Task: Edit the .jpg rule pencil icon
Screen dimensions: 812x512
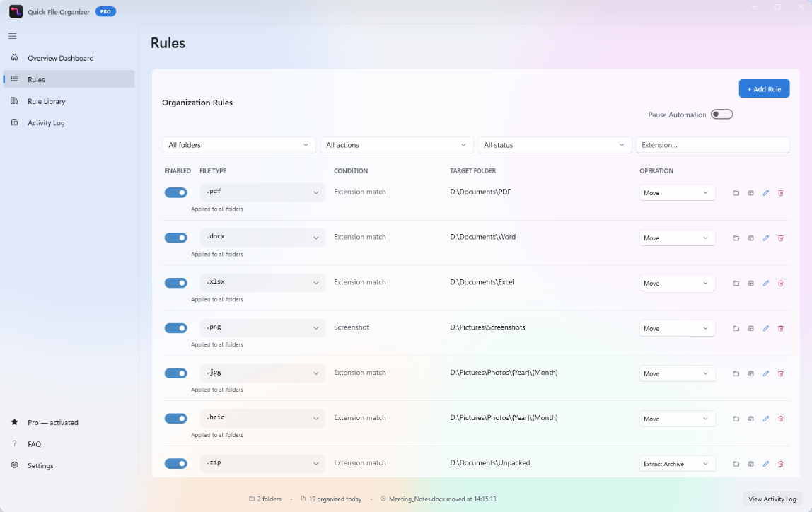Action: [x=766, y=373]
